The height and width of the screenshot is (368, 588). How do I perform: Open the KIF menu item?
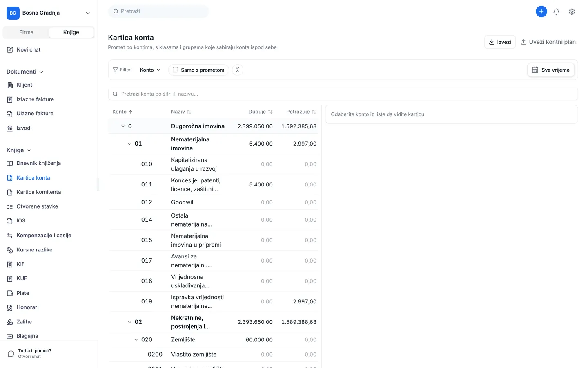coord(20,264)
